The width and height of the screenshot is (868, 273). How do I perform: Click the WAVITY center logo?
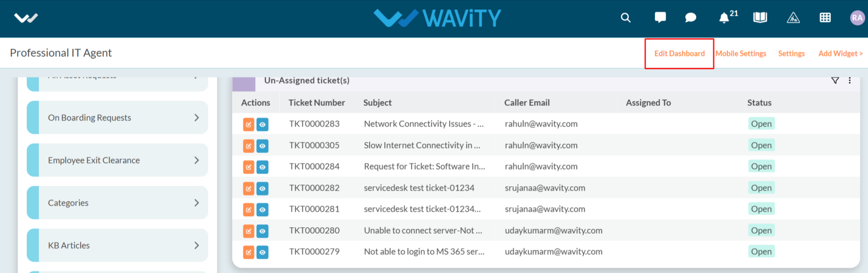tap(437, 18)
